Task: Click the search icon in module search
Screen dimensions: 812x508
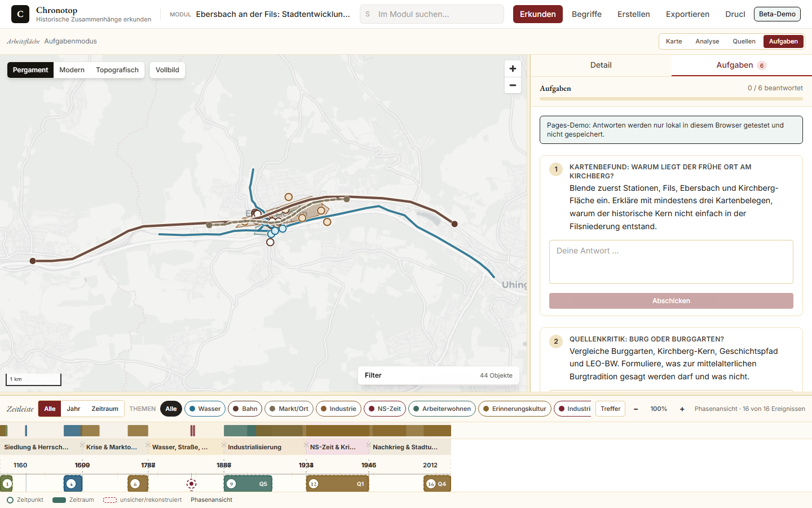Action: pos(368,14)
